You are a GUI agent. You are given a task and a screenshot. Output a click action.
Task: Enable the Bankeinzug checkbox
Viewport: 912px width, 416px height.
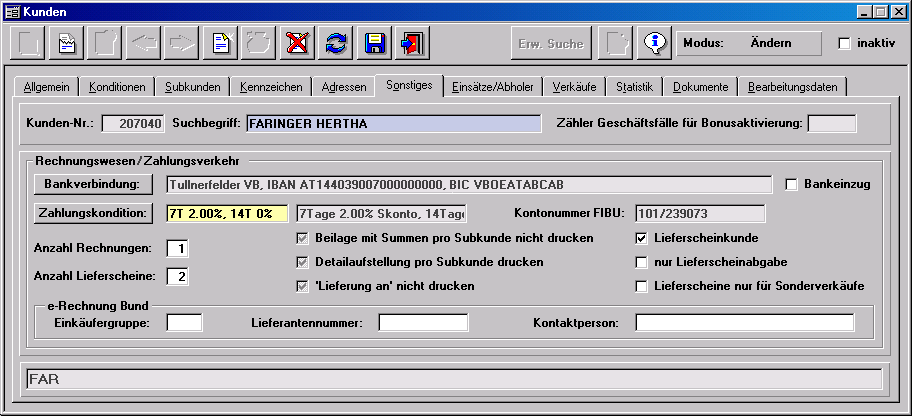click(791, 184)
